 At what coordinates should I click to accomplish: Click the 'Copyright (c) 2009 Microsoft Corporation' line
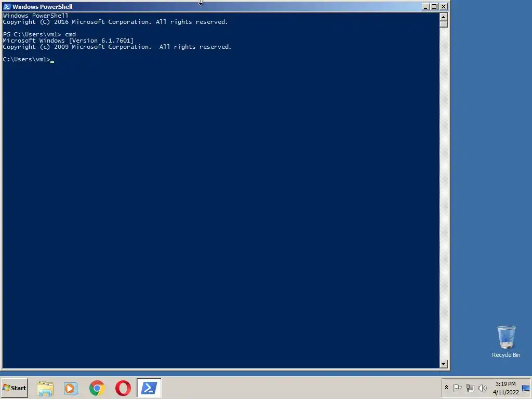117,47
